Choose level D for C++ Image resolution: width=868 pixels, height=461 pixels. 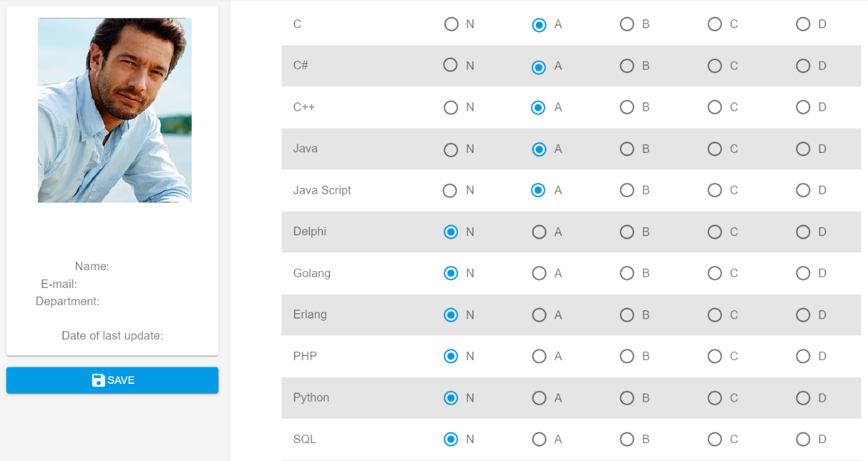803,107
